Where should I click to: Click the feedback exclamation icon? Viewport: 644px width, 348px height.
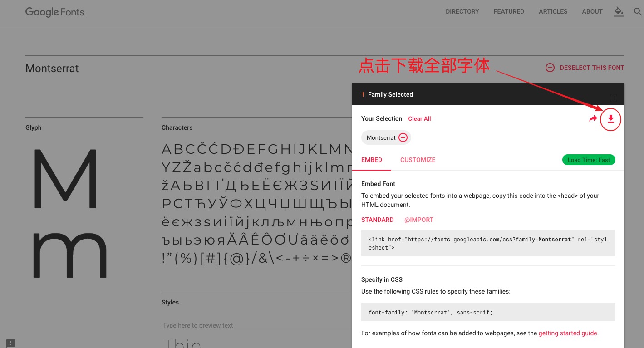[11, 343]
